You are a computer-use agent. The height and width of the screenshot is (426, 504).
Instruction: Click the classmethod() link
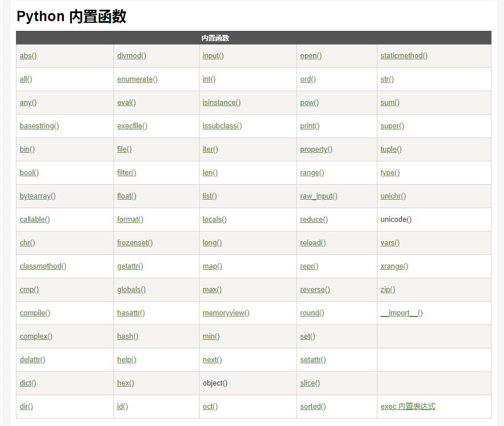tap(43, 266)
